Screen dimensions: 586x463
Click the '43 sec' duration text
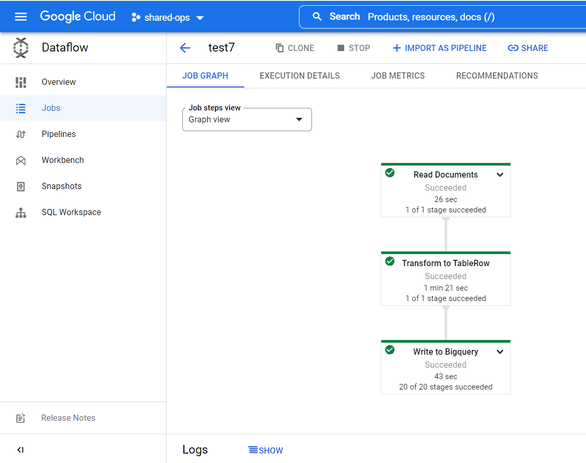click(445, 376)
